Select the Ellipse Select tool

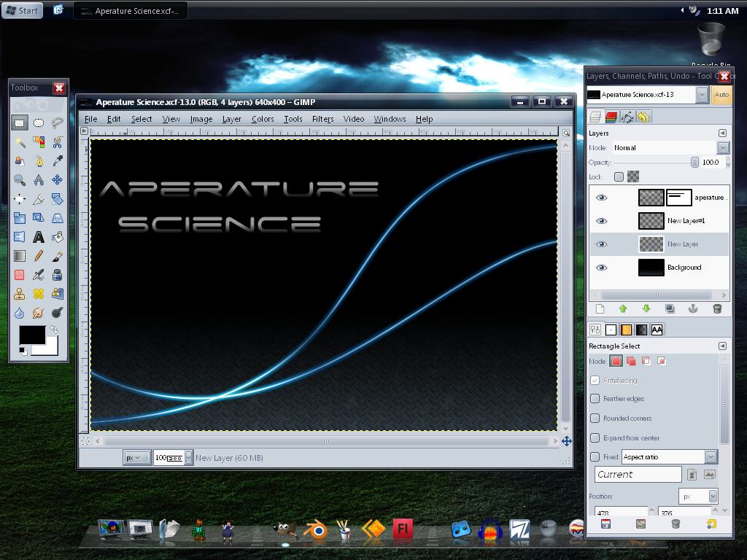click(39, 122)
